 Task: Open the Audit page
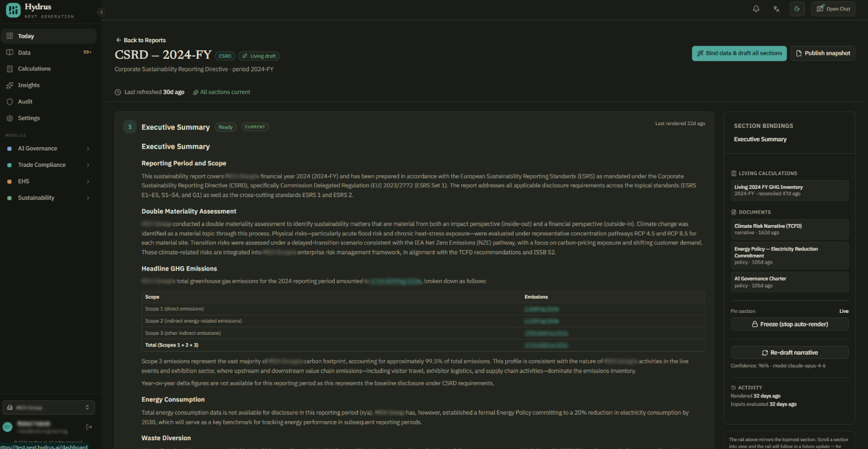tap(48, 102)
